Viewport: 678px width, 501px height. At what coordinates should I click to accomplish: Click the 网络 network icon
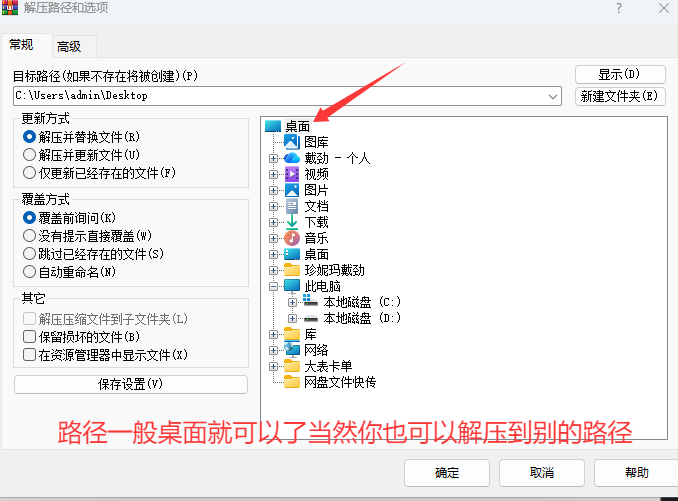point(292,350)
